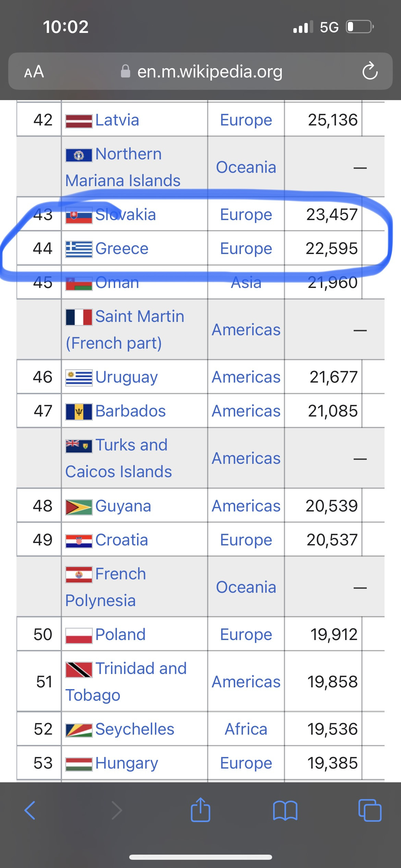401x868 pixels.
Task: Open Oceania link beside French Polynesia
Action: click(x=246, y=587)
